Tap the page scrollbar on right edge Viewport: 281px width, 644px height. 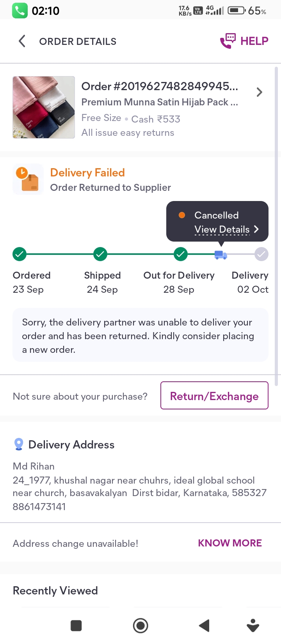point(276,226)
